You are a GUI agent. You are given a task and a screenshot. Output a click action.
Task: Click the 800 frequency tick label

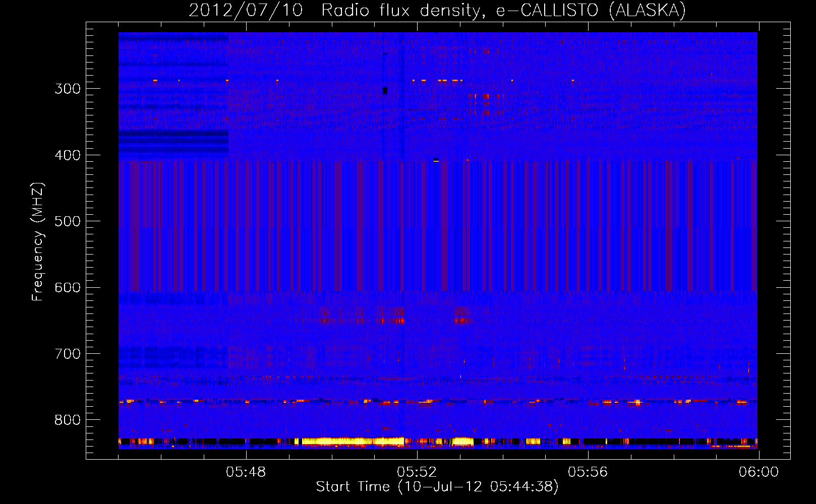pyautogui.click(x=68, y=420)
